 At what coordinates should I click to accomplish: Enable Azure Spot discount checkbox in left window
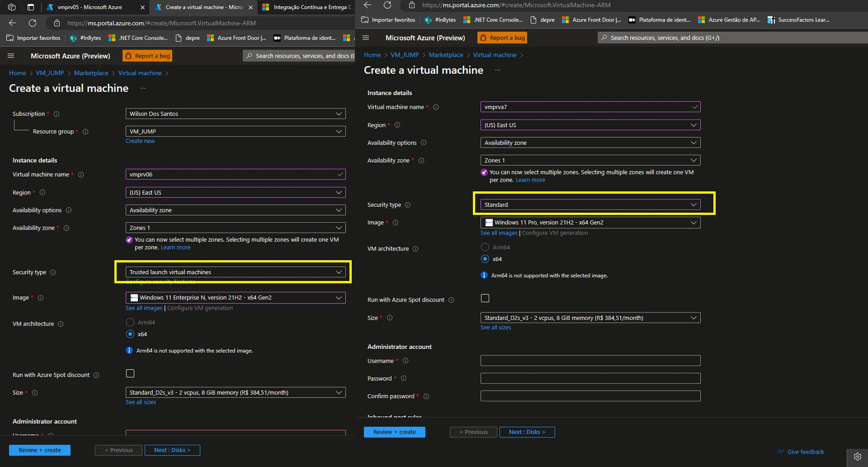pos(130,373)
